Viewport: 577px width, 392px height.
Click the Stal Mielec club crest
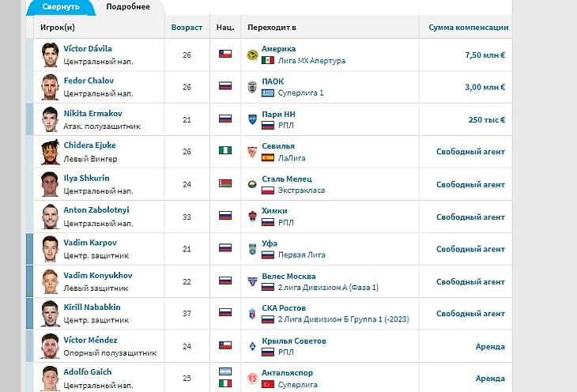(x=252, y=184)
